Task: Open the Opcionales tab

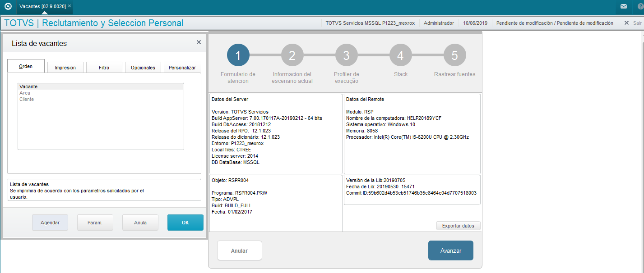Action: point(143,68)
